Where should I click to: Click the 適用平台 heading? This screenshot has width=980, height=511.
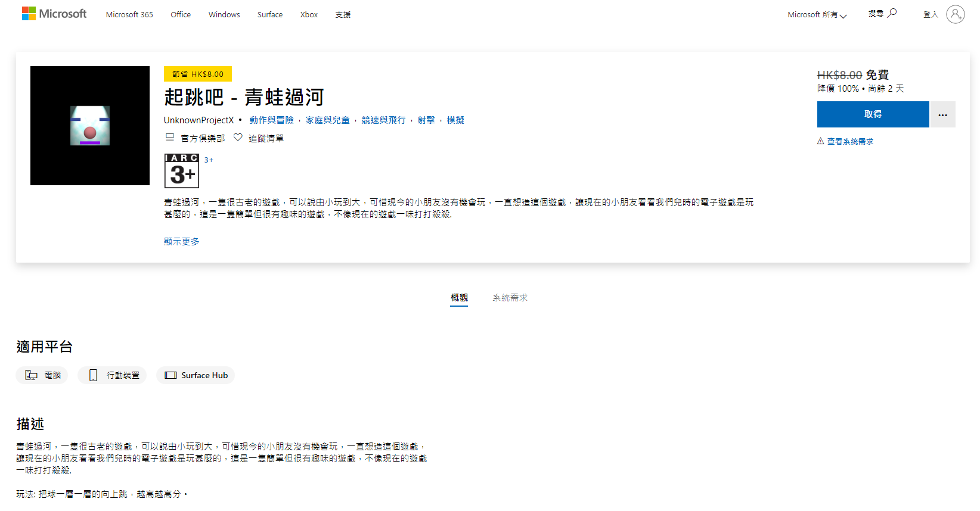45,347
